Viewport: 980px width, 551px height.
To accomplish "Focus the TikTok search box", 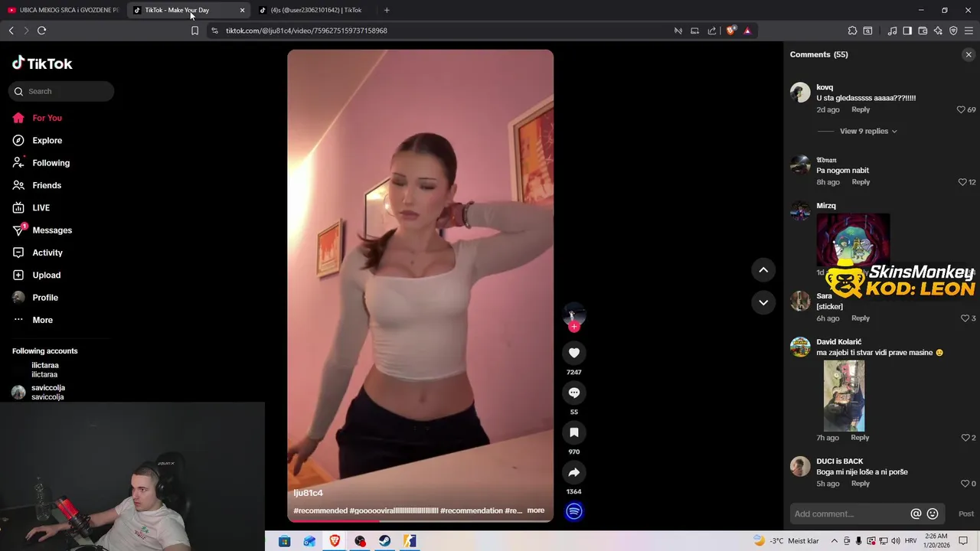I will click(61, 91).
